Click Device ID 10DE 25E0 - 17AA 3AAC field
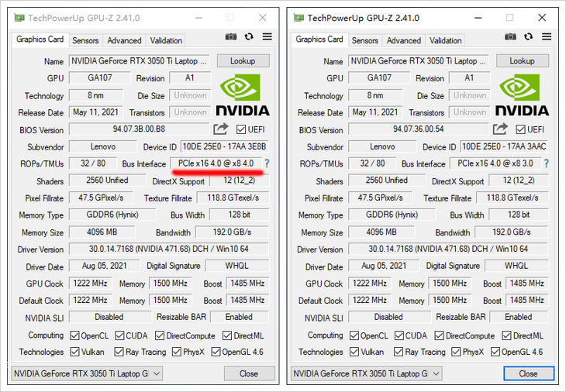This screenshot has height=392, width=566. pyautogui.click(x=504, y=146)
